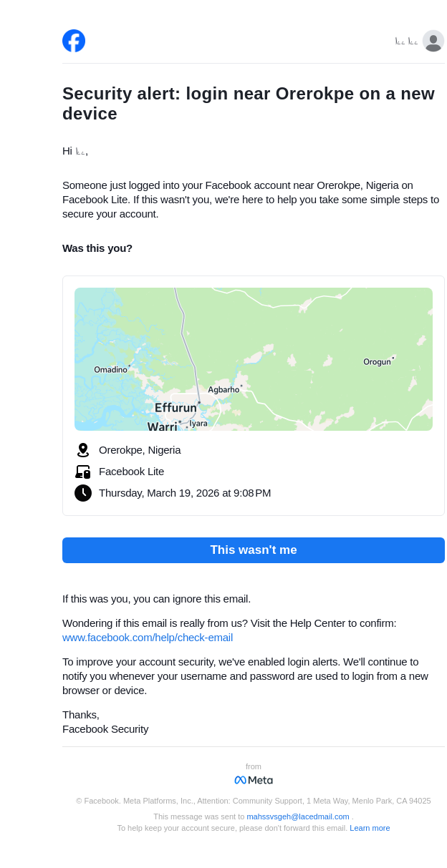Click the profile avatar picture
This screenshot has width=447, height=868.
[x=433, y=41]
